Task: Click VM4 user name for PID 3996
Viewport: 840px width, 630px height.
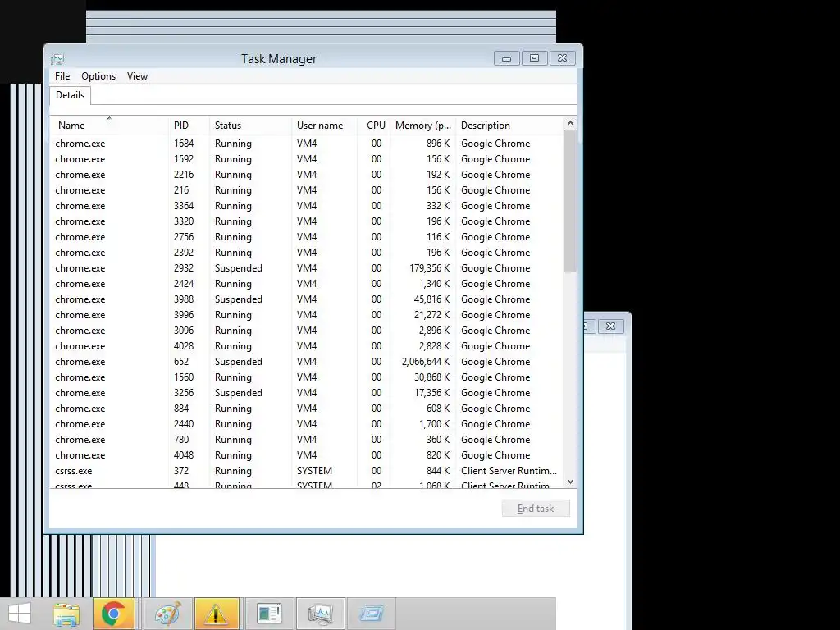Action: 307,314
